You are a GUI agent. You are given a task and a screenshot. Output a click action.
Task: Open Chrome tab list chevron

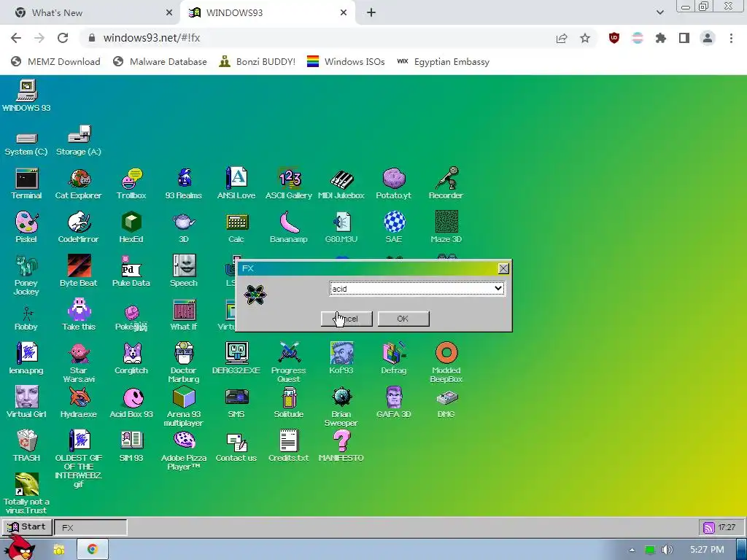[659, 13]
